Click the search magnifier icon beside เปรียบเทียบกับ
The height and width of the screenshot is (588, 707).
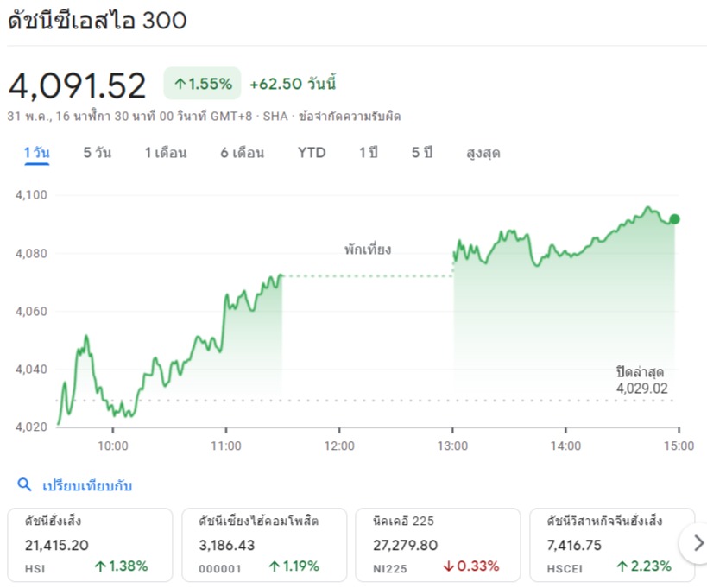coord(24,485)
